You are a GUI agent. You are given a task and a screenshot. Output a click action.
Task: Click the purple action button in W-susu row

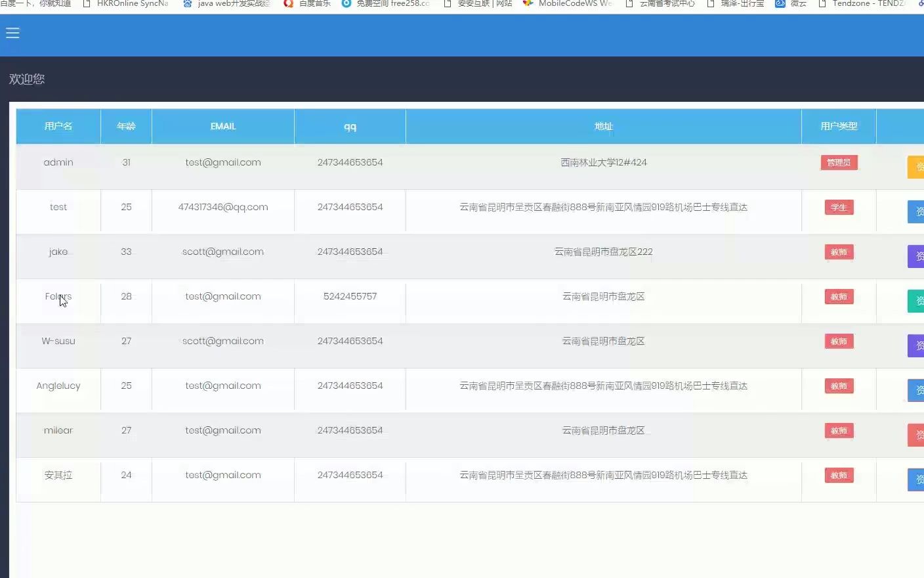916,345
